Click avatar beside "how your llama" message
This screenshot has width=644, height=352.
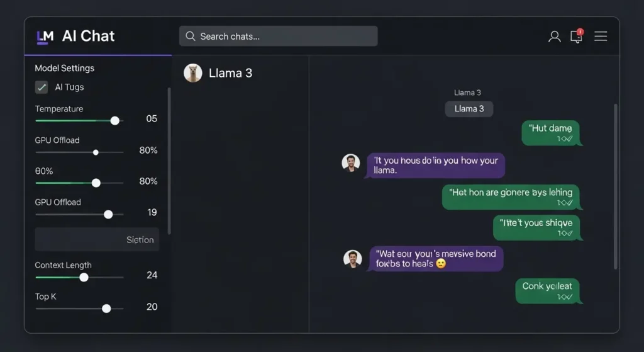(351, 163)
